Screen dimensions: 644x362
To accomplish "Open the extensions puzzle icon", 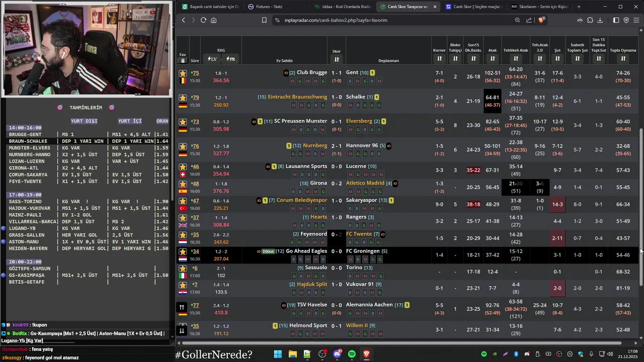I will tap(590, 20).
